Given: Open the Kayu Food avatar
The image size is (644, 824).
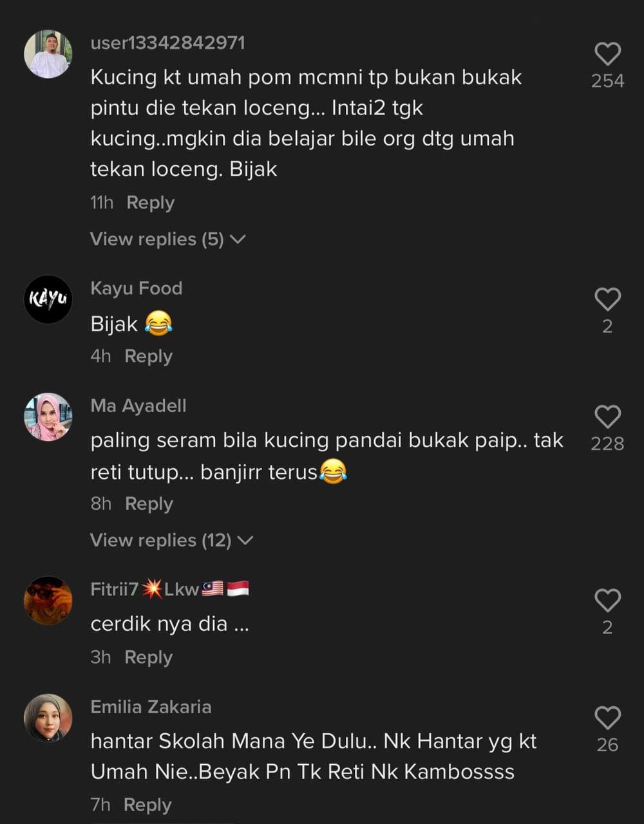Looking at the screenshot, I should 48,299.
